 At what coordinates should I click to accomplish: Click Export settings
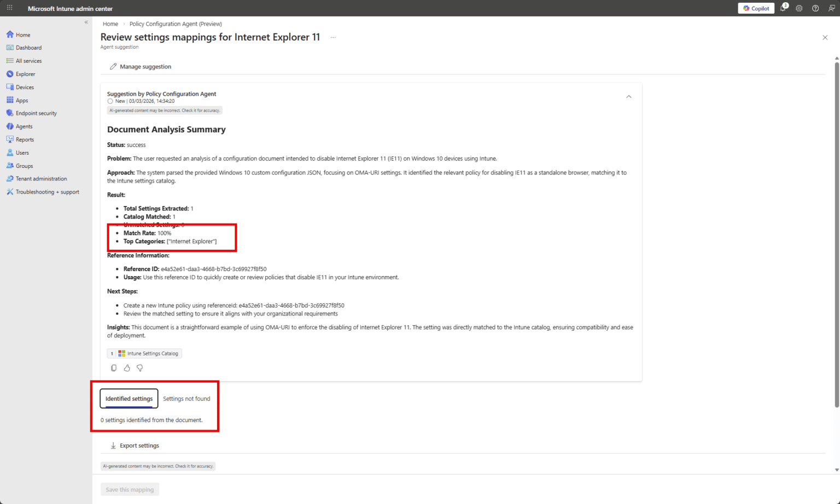pos(135,446)
